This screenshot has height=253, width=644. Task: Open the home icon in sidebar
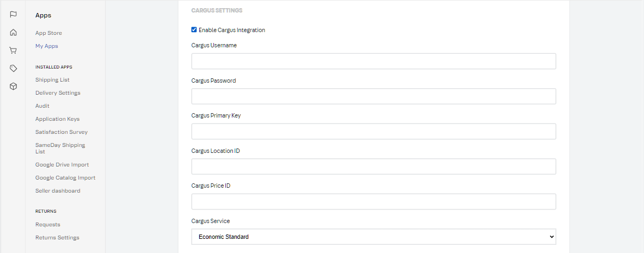click(x=14, y=32)
